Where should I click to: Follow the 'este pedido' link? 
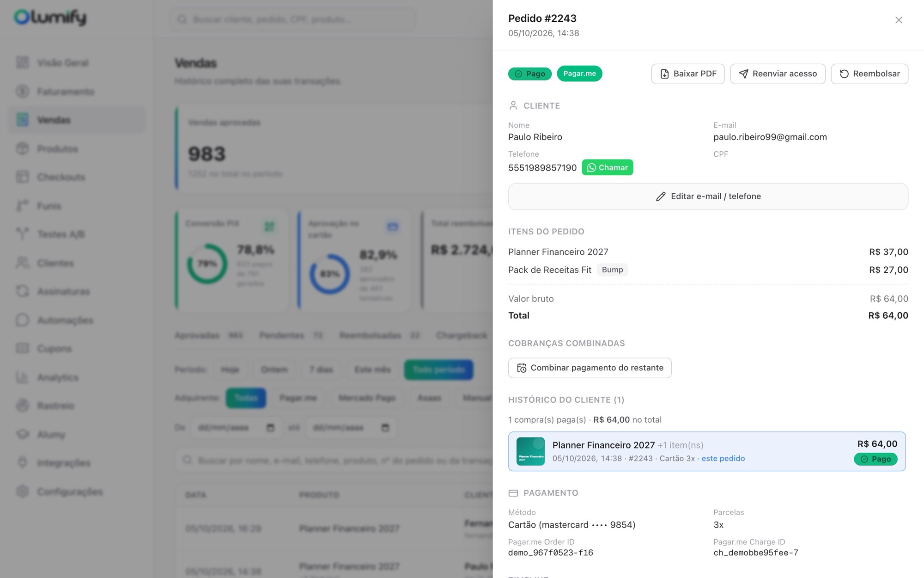(x=723, y=459)
